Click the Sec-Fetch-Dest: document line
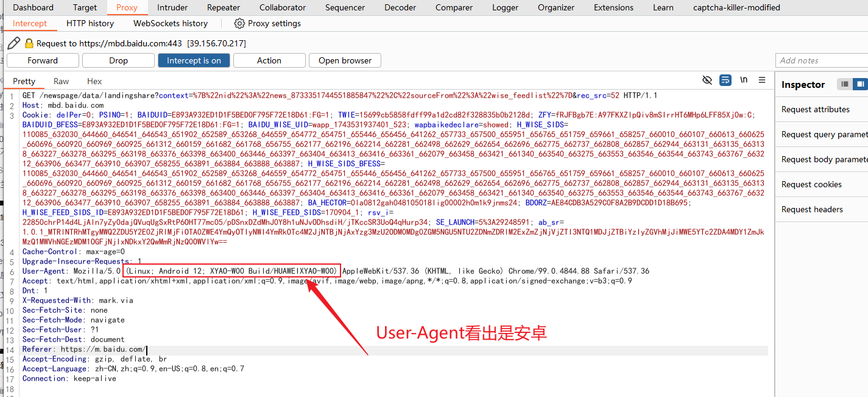 (74, 339)
